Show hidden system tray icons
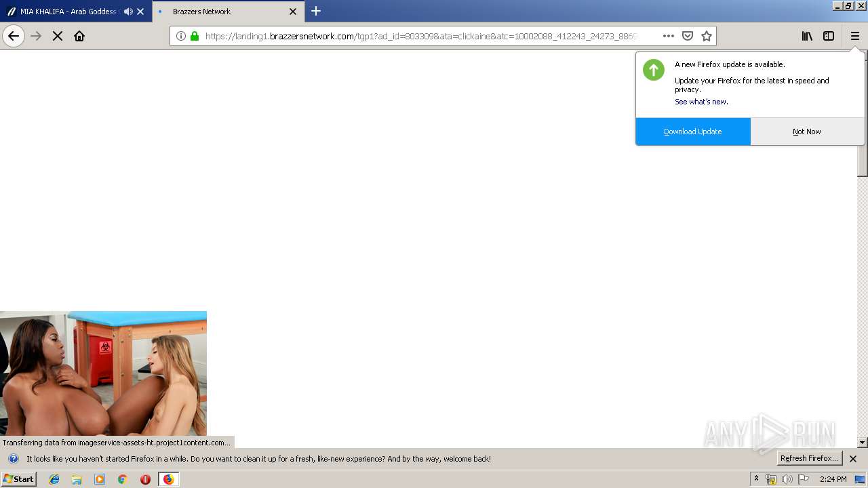Viewport: 868px width, 488px height. pyautogui.click(x=756, y=479)
